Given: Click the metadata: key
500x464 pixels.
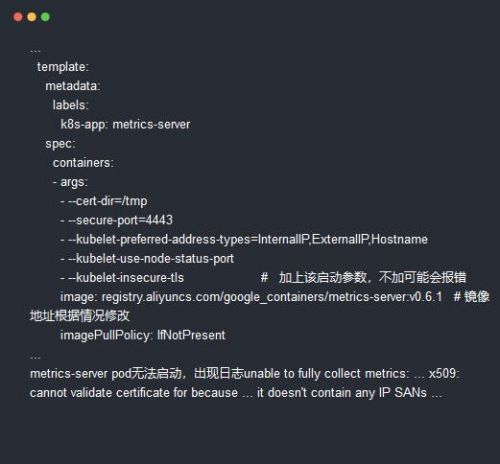Looking at the screenshot, I should pyautogui.click(x=73, y=86).
